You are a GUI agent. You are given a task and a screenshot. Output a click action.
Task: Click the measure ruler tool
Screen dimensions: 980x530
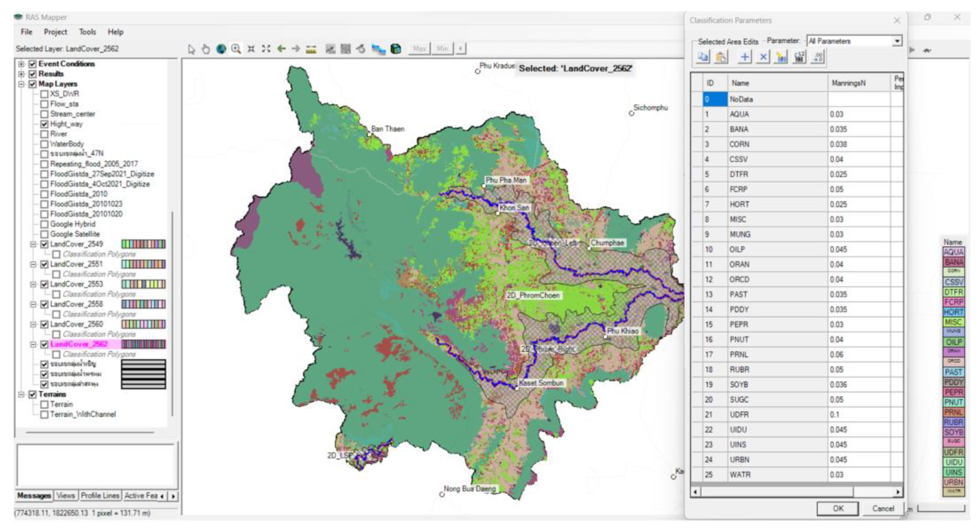[311, 49]
